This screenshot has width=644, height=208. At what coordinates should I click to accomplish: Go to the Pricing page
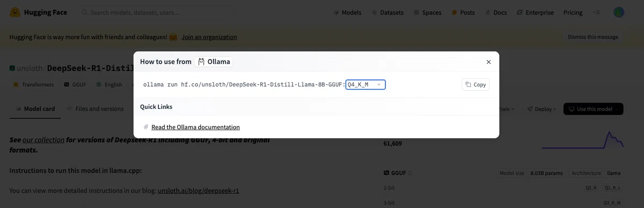click(x=573, y=12)
